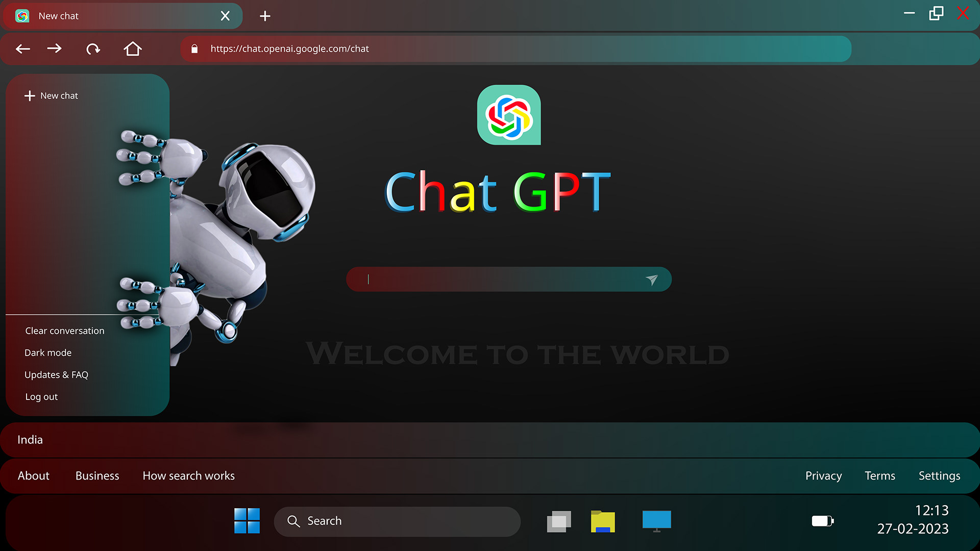Enable Dark mode from sidebar menu
The height and width of the screenshot is (551, 980).
point(47,352)
